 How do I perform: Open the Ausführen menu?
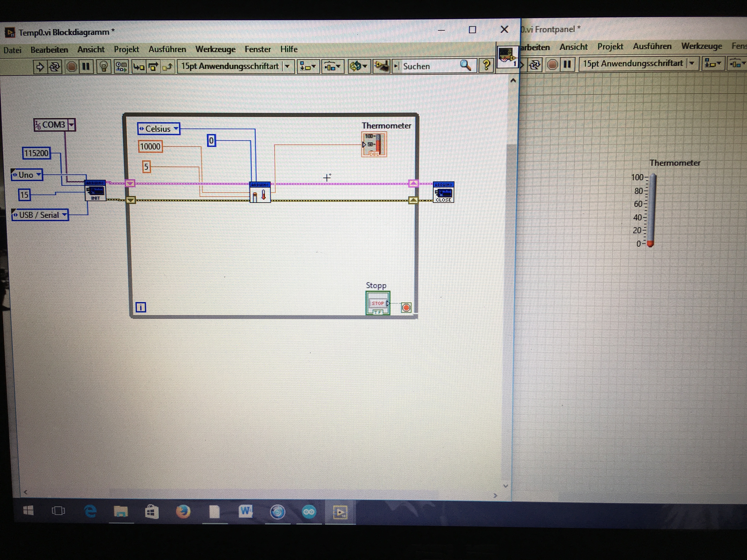(167, 49)
